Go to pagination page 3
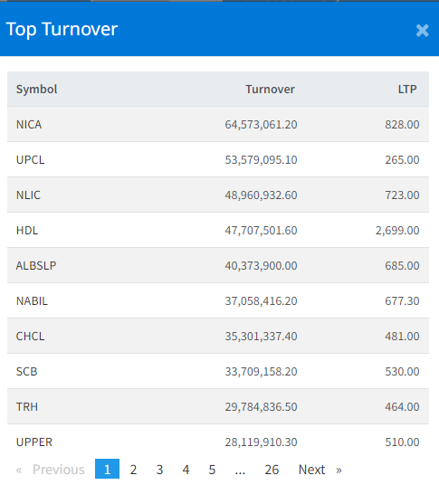Screen dimensions: 439x504 point(159,470)
